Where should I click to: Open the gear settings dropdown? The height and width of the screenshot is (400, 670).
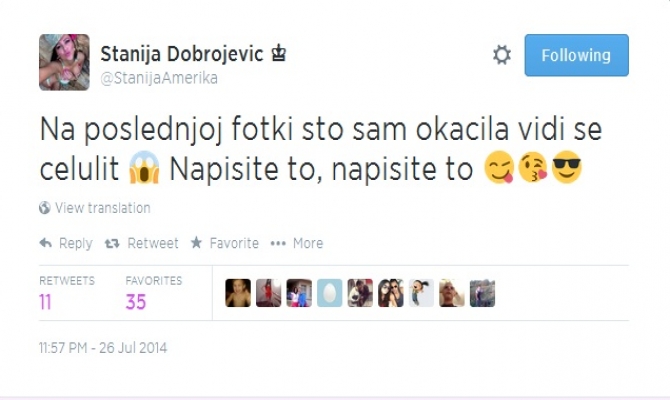pyautogui.click(x=502, y=55)
